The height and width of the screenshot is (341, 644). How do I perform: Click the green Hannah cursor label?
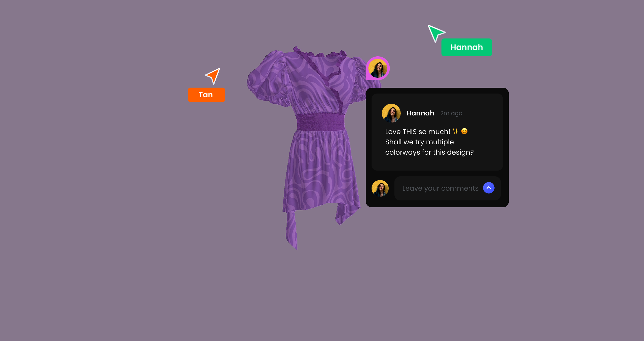click(467, 47)
